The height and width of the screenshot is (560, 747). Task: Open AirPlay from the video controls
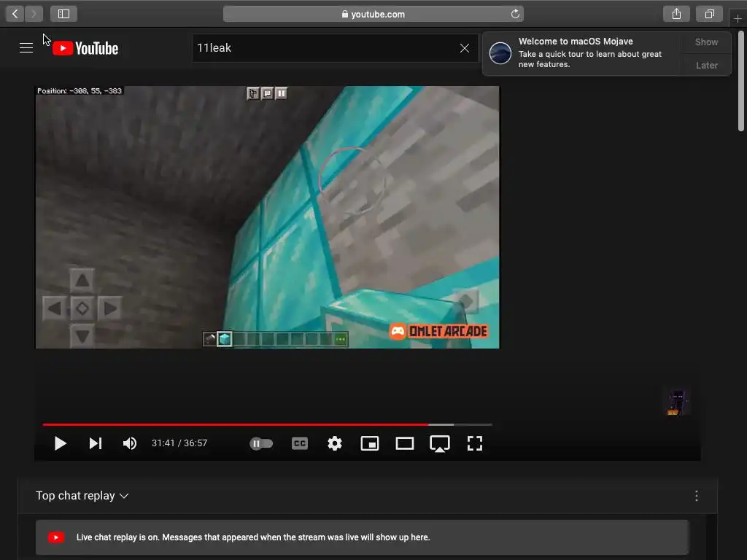coord(440,443)
